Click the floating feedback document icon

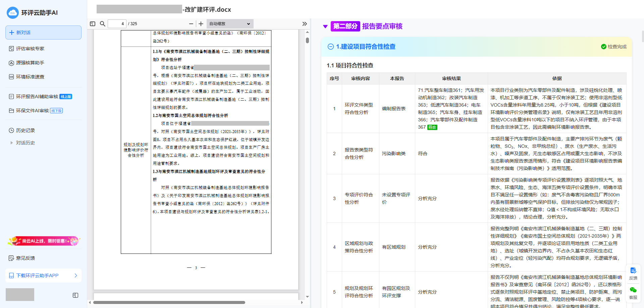(x=633, y=271)
